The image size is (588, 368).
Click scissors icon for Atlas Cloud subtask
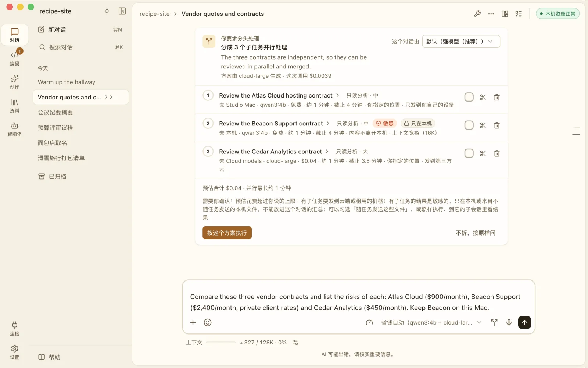pos(483,97)
